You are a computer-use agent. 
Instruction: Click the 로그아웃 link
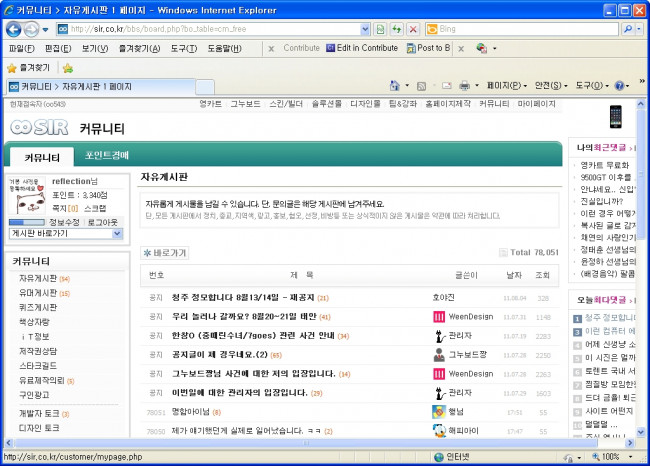(x=102, y=221)
